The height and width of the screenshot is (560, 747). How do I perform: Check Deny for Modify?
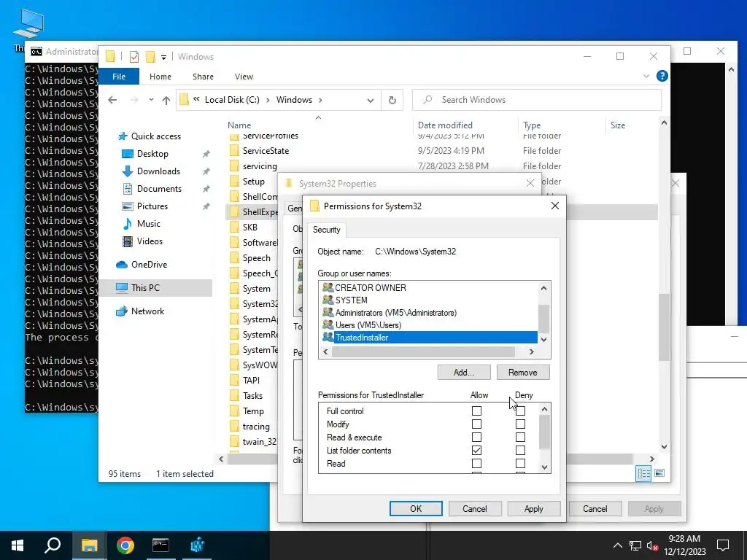click(520, 424)
